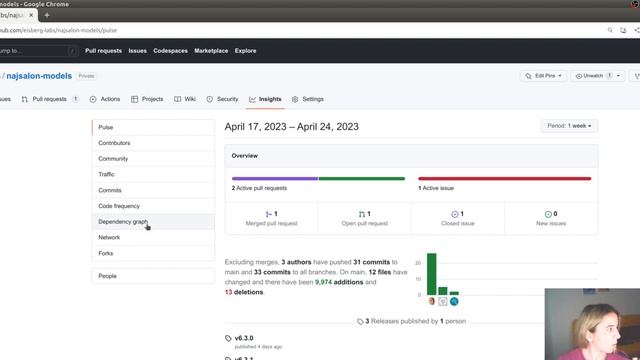Click the purple merged pull requests bar
This screenshot has height=360, width=640.
coord(275,178)
